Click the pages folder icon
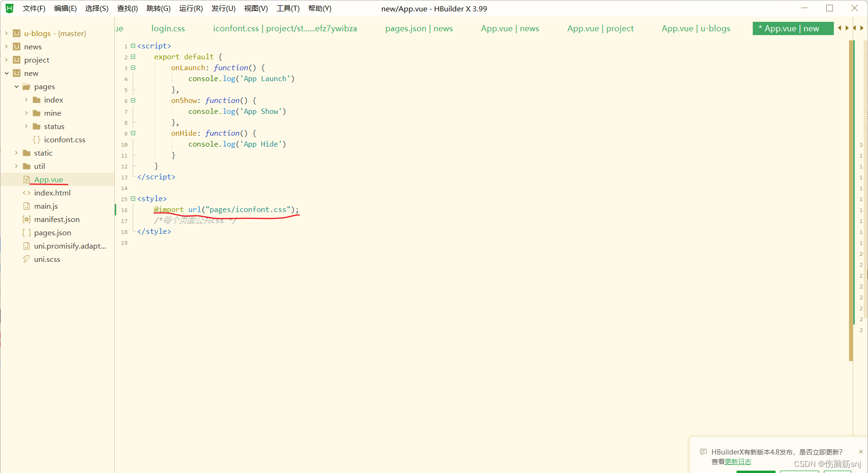Image resolution: width=868 pixels, height=473 pixels. (27, 86)
